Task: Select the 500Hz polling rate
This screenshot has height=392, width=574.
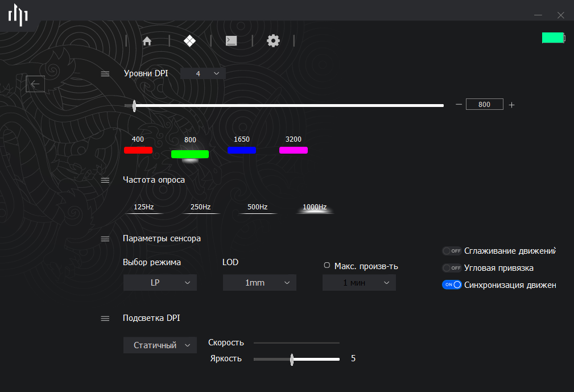Action: tap(257, 207)
